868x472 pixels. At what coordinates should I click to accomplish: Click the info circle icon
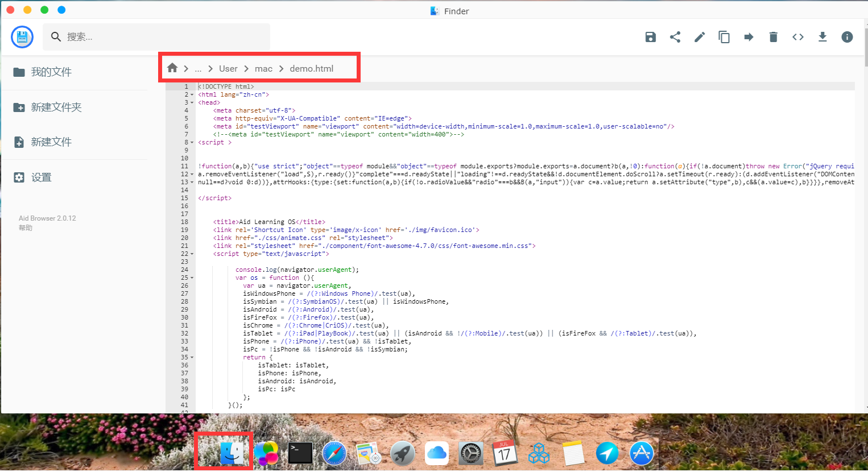click(847, 37)
